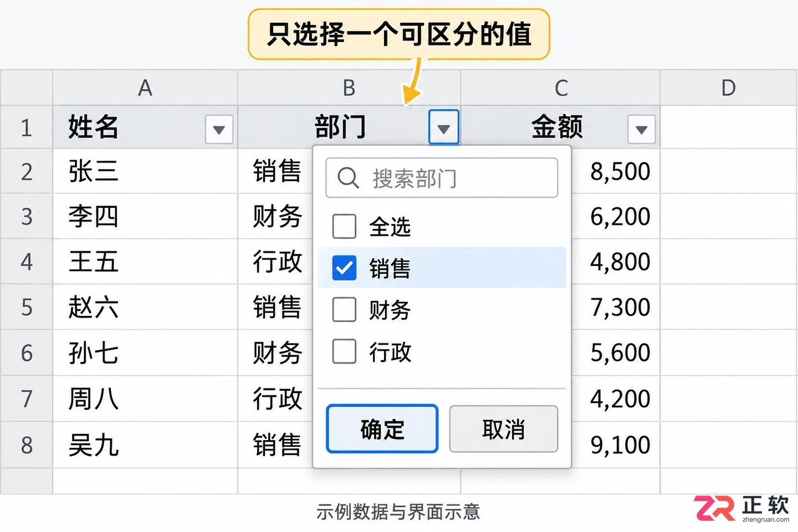Click the 搜索部门 search field
Screen dimensions: 798x532
[x=442, y=178]
